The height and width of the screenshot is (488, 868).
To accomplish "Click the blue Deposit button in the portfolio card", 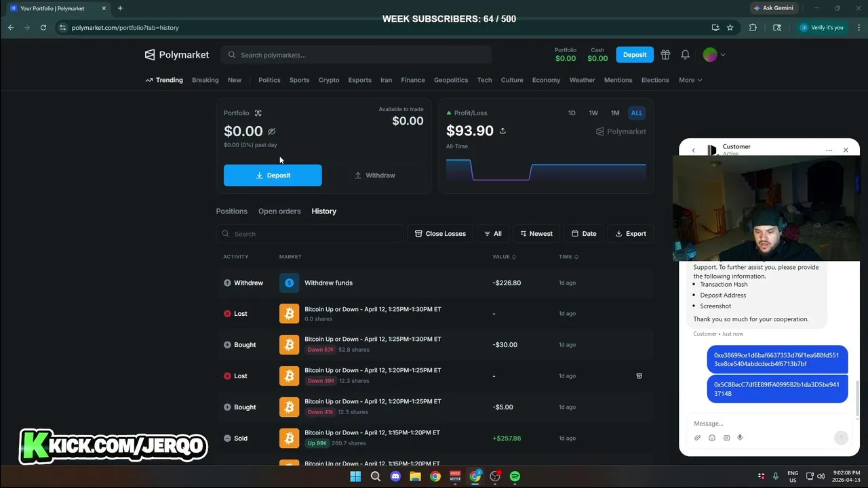I will point(273,175).
